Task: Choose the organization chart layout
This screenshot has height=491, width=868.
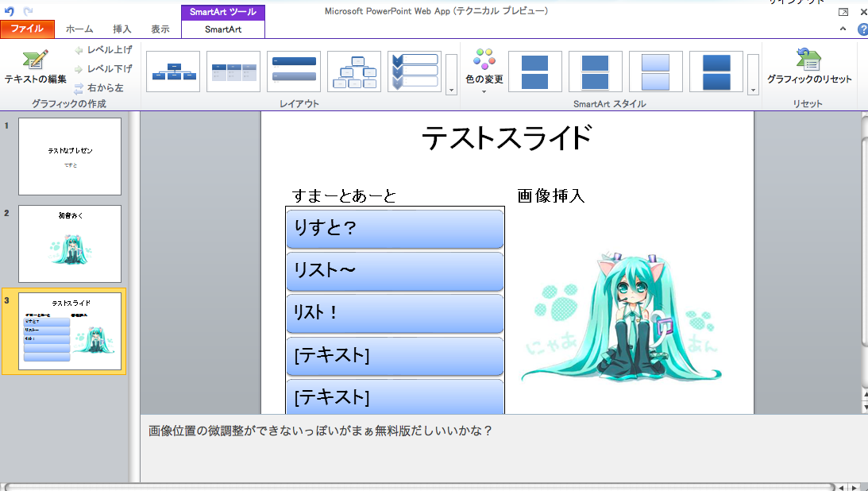Action: (173, 72)
